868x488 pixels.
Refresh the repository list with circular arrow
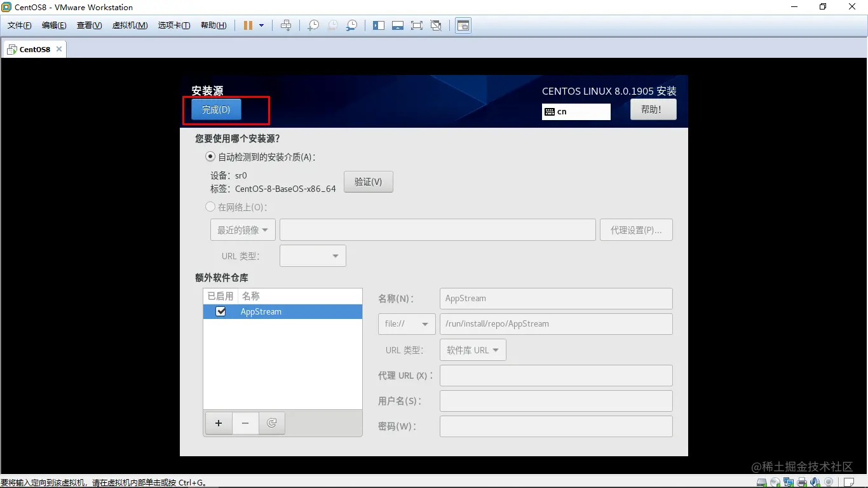click(x=272, y=423)
